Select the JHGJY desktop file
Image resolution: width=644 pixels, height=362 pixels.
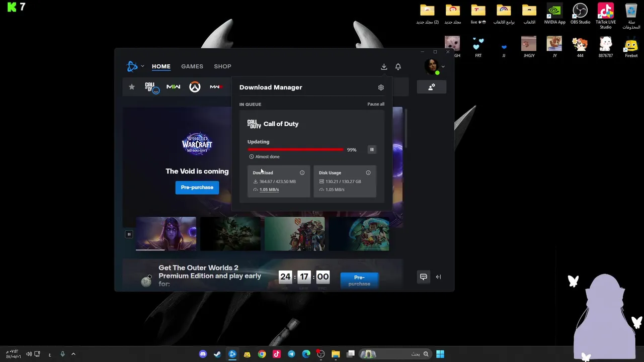point(529,47)
